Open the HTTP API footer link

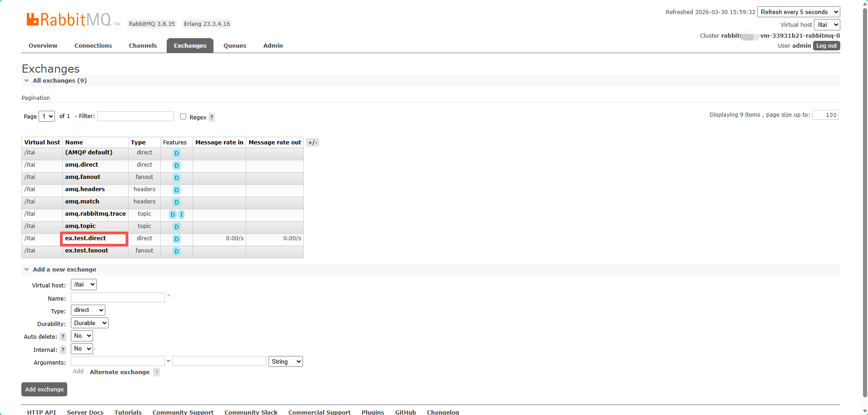42,412
